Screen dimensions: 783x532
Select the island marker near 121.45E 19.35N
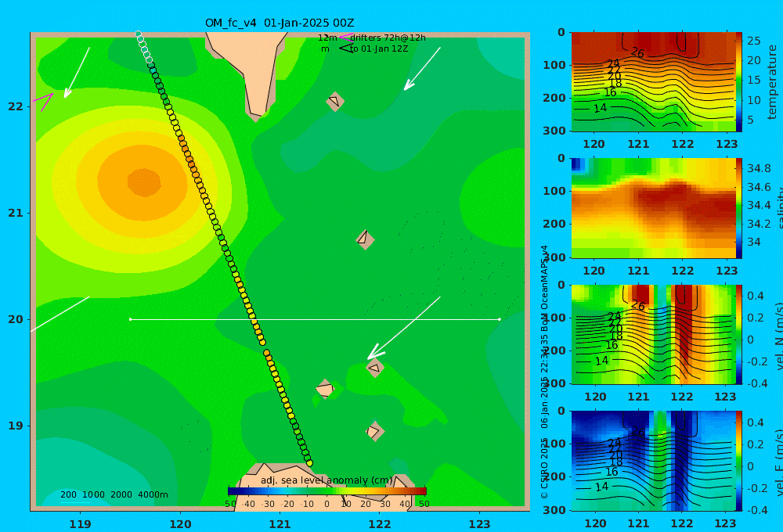[325, 389]
